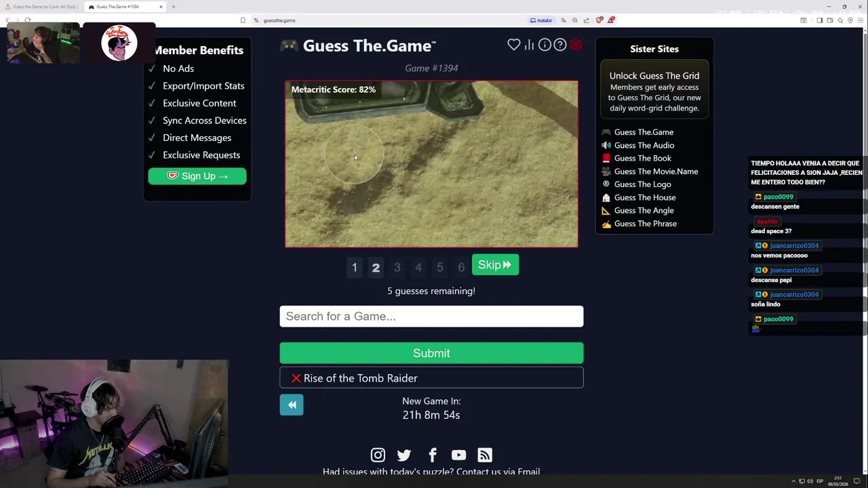Click locked screenshot number 4
Viewport: 868px width, 488px height.
point(418,267)
